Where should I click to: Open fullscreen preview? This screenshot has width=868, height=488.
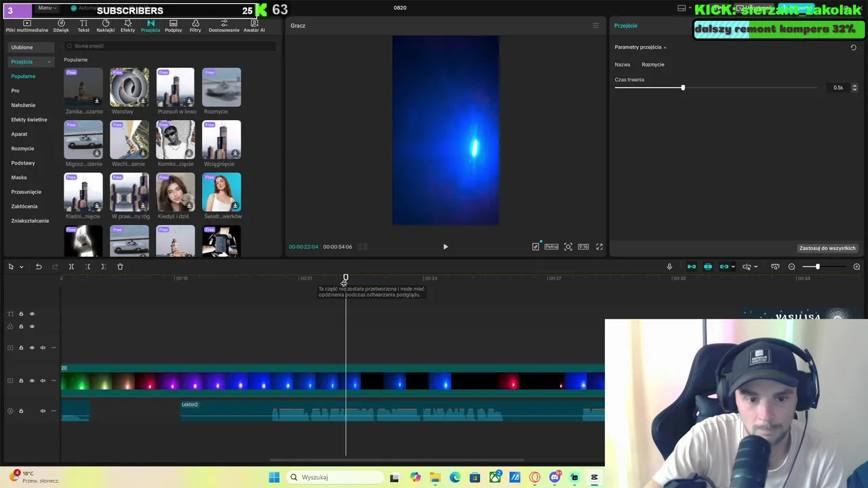click(599, 247)
